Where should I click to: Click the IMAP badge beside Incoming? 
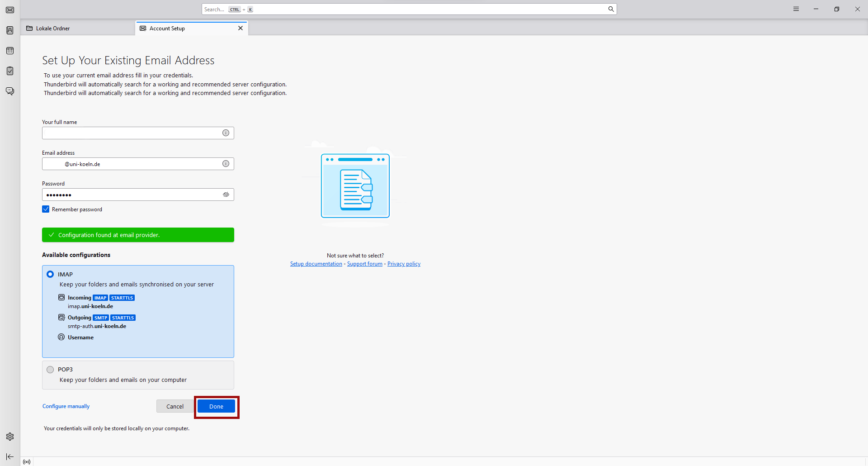[100, 298]
